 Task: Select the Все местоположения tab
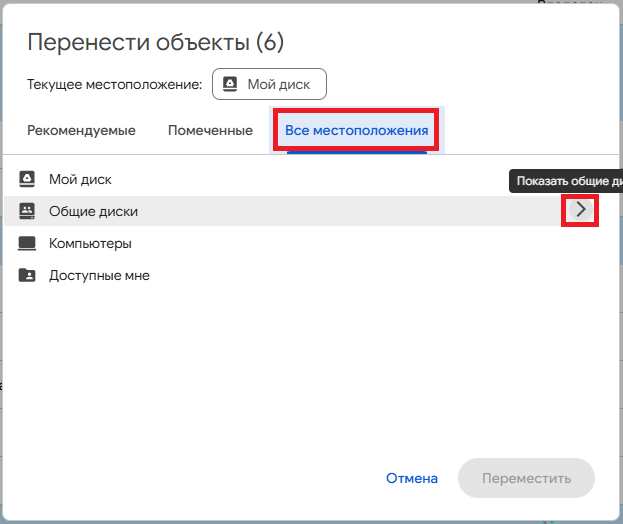pos(356,130)
